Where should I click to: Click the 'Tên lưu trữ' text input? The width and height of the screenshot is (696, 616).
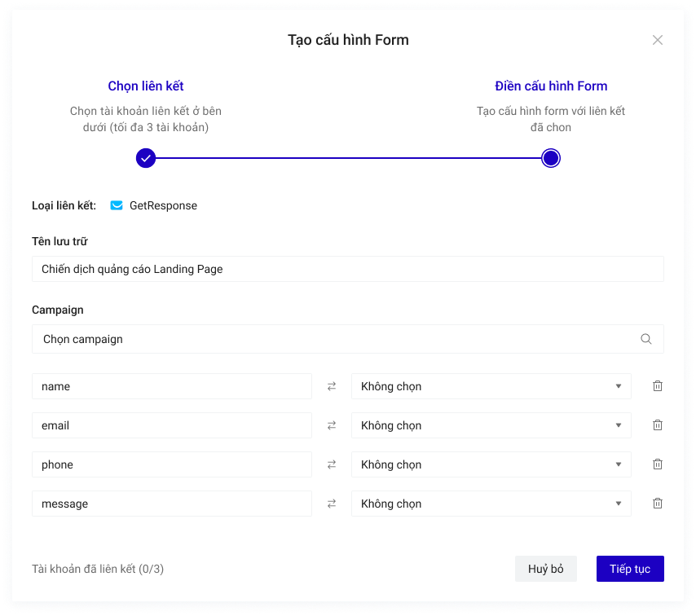(x=347, y=269)
